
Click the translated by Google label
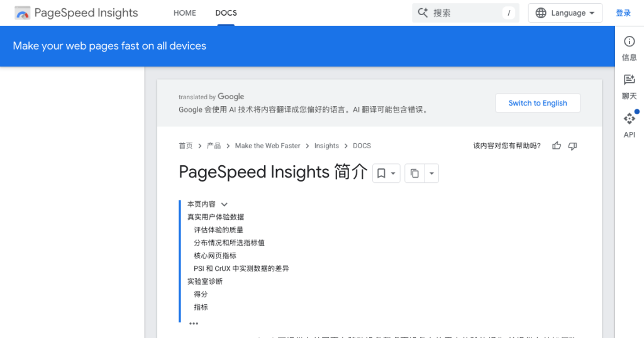pyautogui.click(x=211, y=97)
